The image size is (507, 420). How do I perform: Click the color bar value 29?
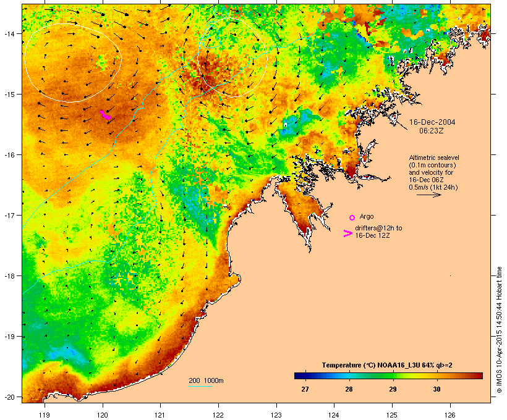[x=393, y=389]
